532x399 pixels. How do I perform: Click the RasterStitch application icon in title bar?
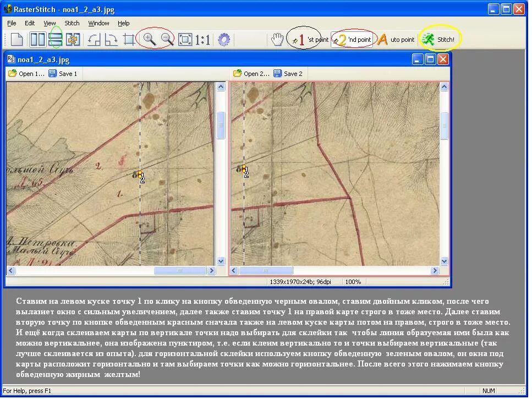click(8, 9)
